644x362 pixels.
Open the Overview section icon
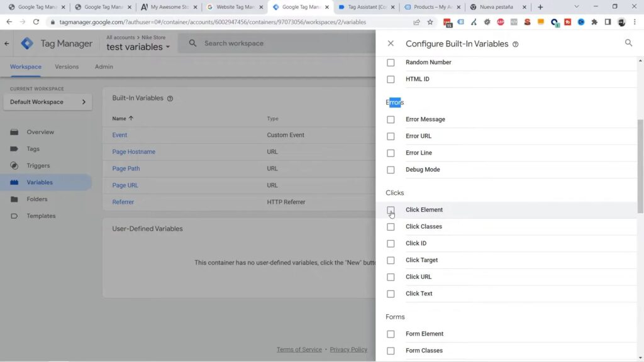(x=14, y=132)
